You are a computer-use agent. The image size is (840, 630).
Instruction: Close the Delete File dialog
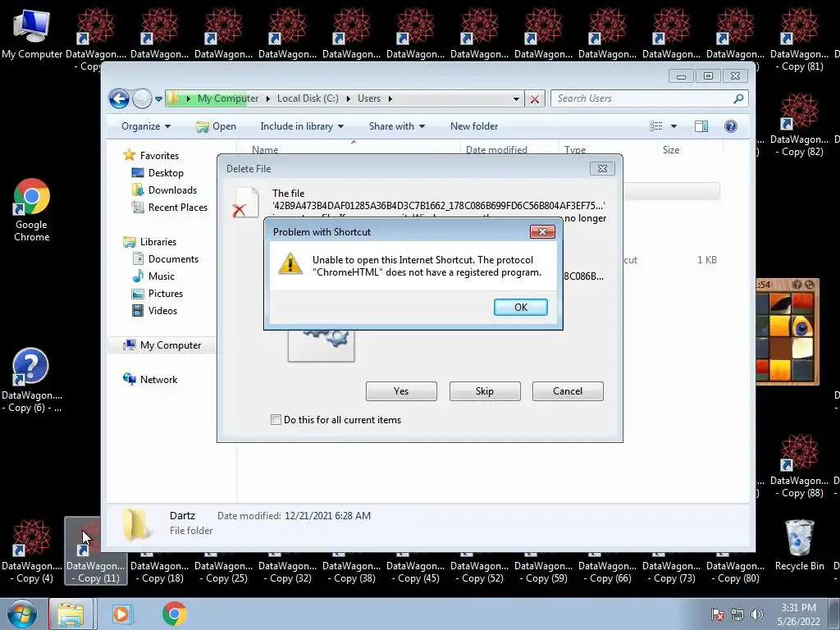[602, 169]
